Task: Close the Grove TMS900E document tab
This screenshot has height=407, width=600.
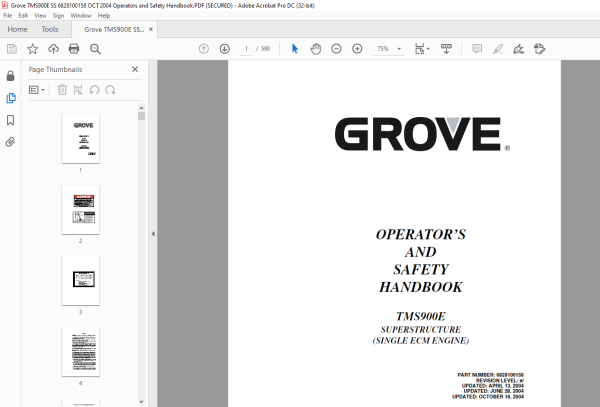Action: [151, 29]
